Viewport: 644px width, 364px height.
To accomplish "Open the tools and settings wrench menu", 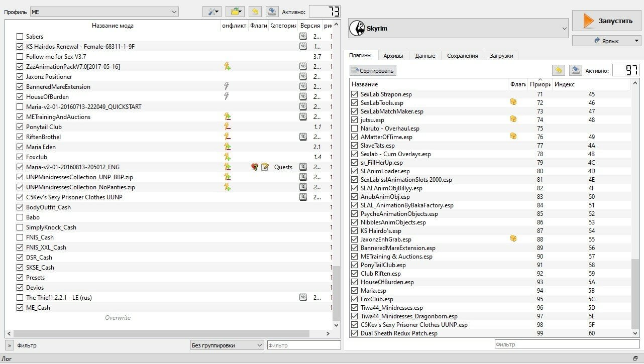I will click(x=211, y=12).
